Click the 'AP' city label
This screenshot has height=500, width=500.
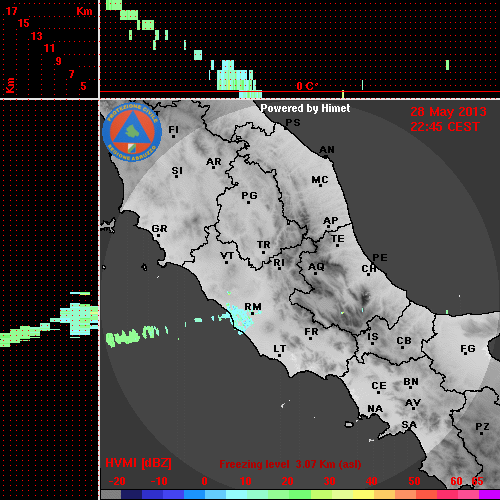331,221
